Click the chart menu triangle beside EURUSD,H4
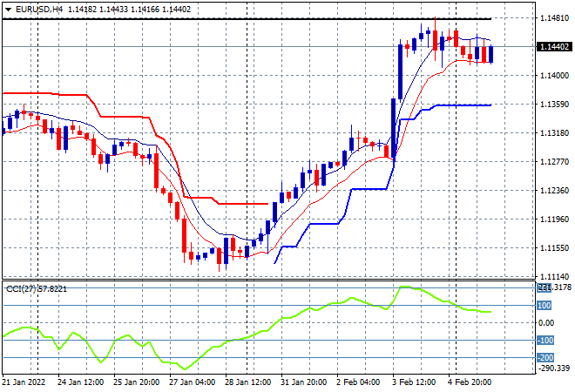Screen dimensions: 575x392 (8, 10)
